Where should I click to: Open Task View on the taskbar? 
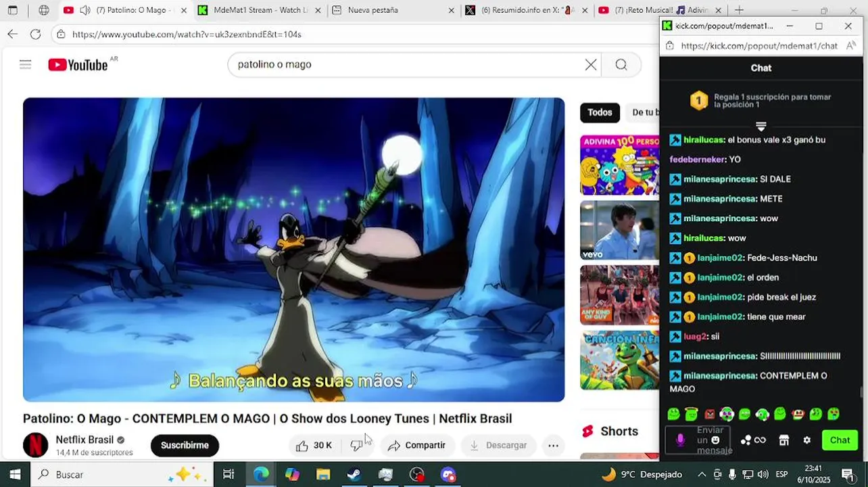(x=228, y=474)
